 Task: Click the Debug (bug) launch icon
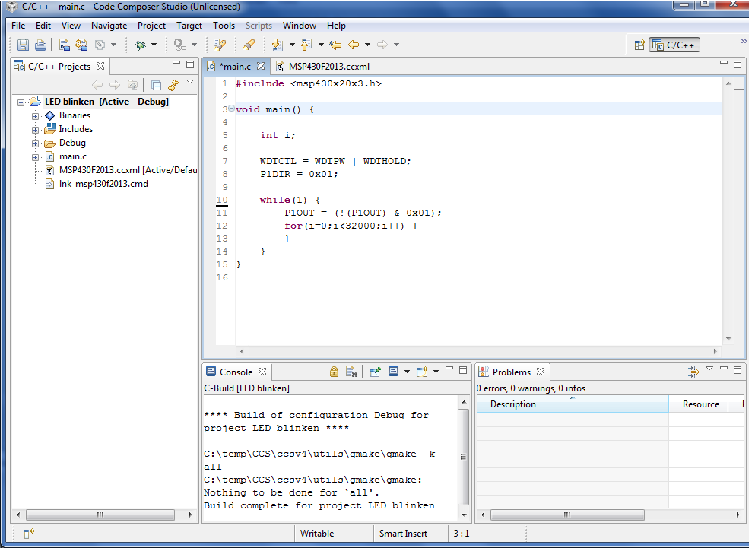point(142,45)
